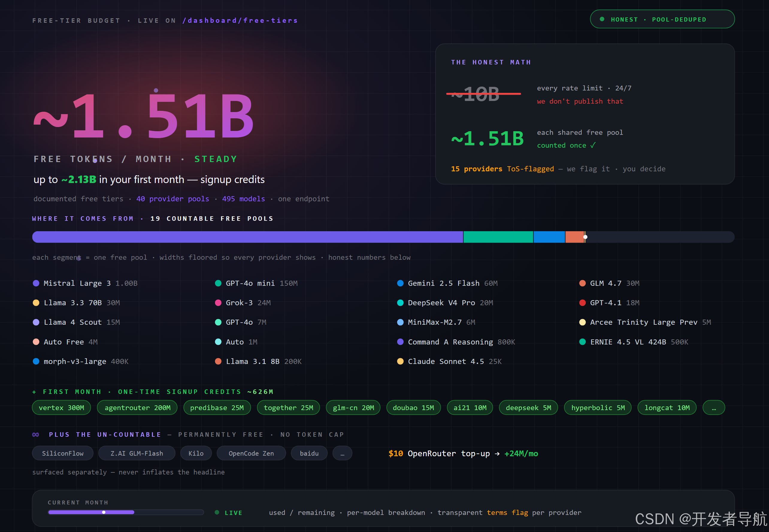Click the longcat 10M chip
The image size is (769, 532).
[x=667, y=408]
